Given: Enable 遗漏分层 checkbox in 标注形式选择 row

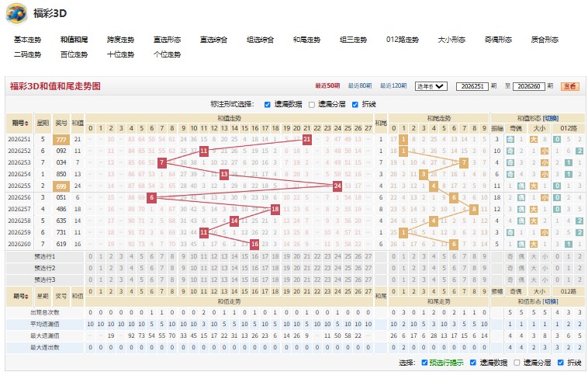Looking at the screenshot, I should click(311, 104).
